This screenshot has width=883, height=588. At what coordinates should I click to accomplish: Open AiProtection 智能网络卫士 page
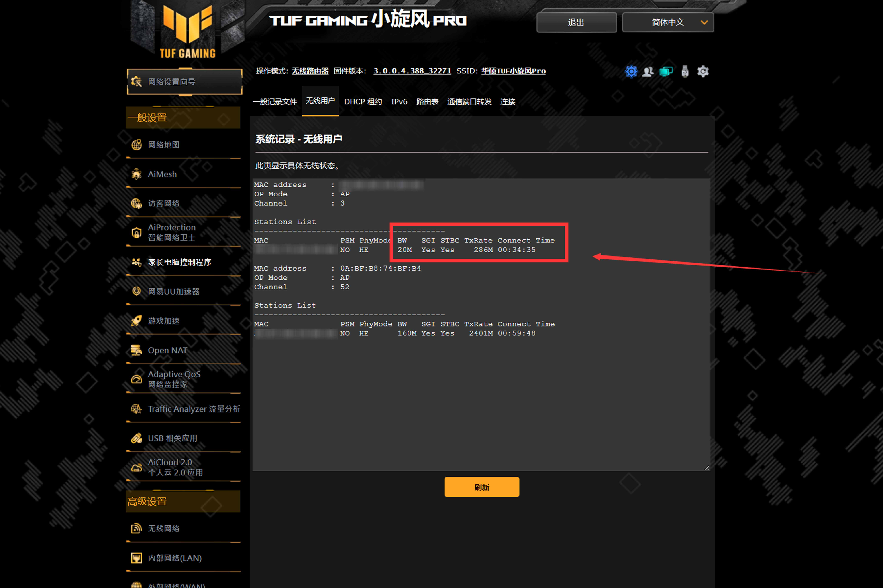(171, 232)
